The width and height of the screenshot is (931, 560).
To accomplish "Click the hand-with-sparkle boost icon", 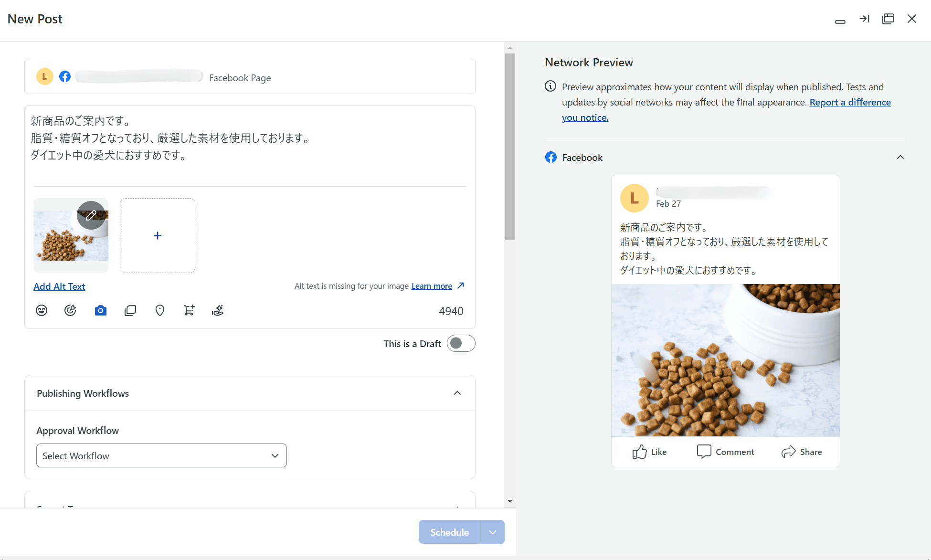I will click(x=218, y=311).
